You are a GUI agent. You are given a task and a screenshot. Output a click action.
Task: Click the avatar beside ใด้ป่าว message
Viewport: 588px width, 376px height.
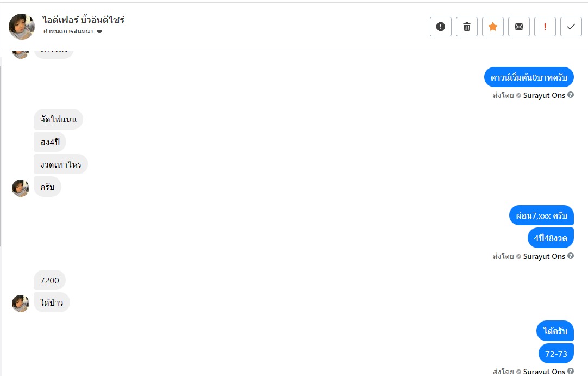21,303
